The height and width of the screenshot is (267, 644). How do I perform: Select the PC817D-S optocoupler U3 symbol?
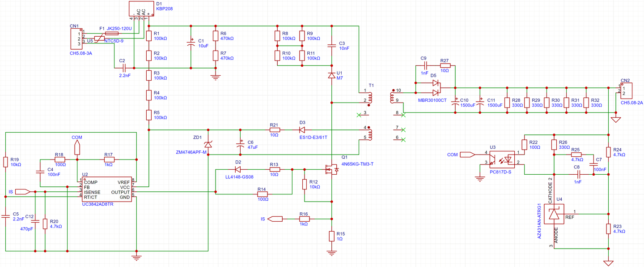(x=502, y=159)
